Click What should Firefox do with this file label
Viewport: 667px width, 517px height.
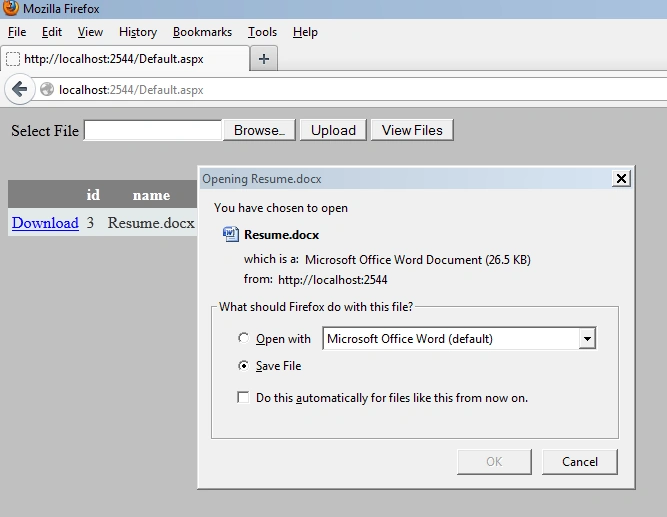point(316,307)
